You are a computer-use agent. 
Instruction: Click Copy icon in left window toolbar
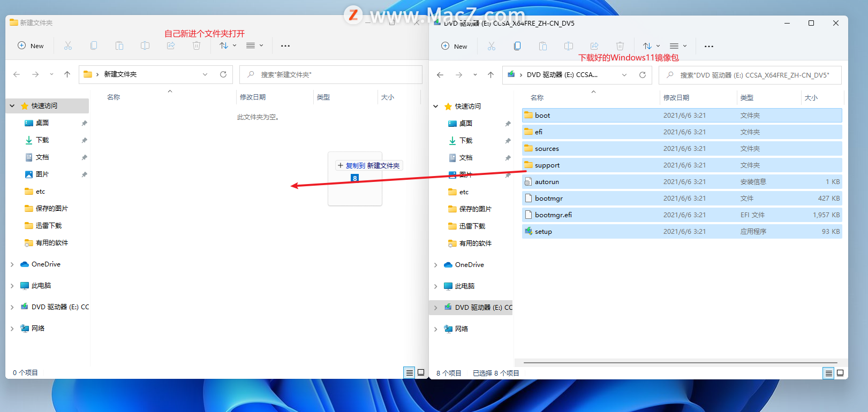click(94, 45)
